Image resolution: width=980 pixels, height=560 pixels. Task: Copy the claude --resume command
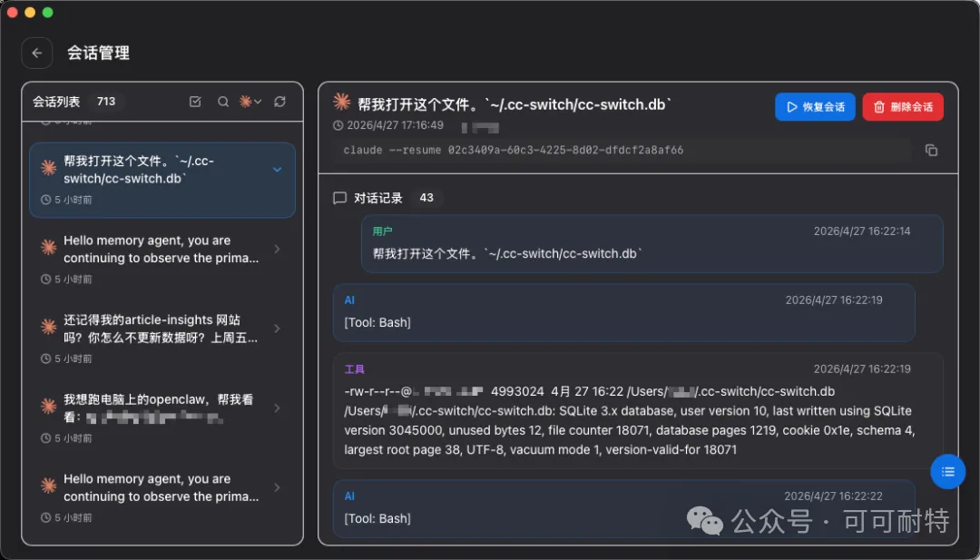click(x=931, y=151)
